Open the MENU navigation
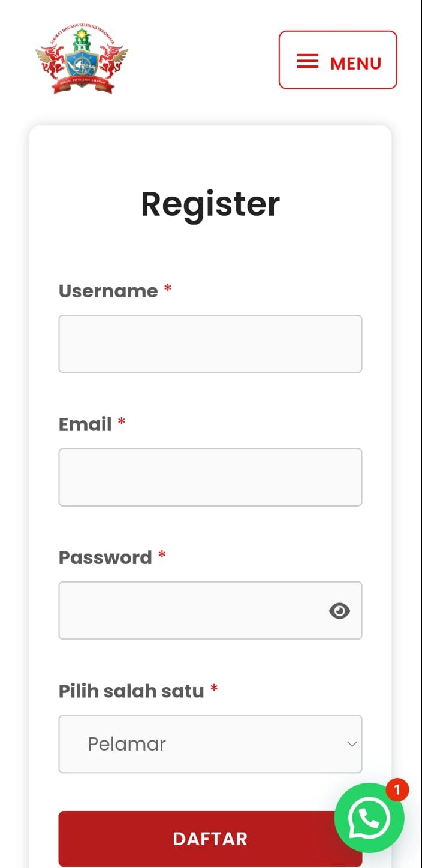This screenshot has height=868, width=422. pyautogui.click(x=338, y=60)
